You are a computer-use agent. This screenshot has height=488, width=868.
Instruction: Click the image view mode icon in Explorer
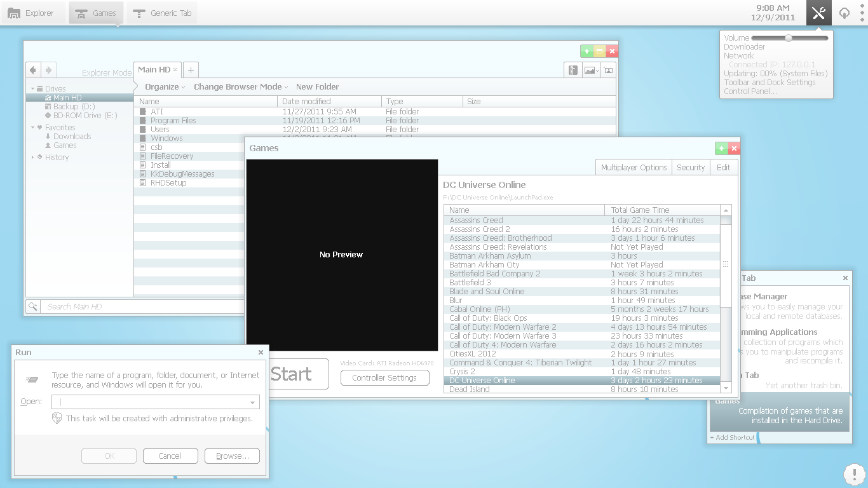(590, 71)
